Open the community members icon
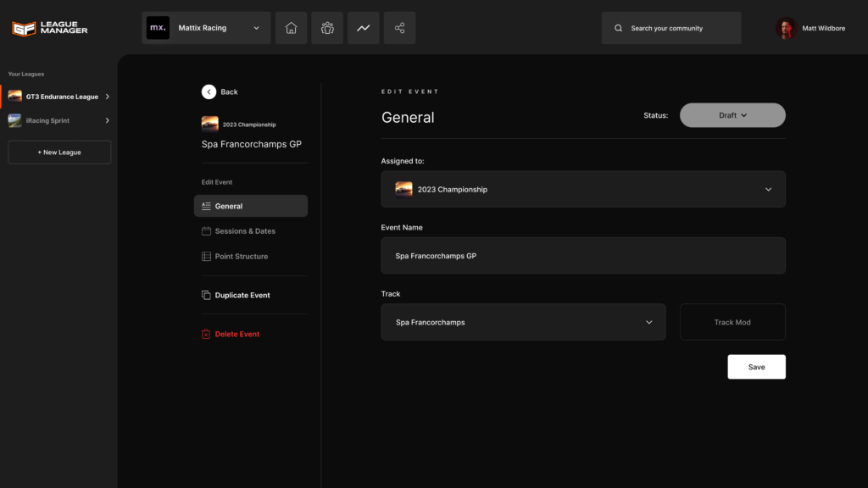 click(x=327, y=28)
